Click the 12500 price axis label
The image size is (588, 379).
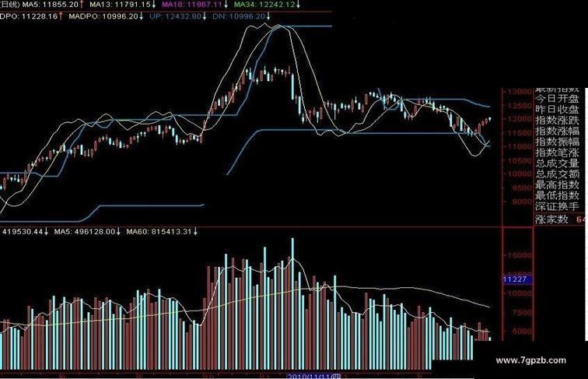(520, 105)
